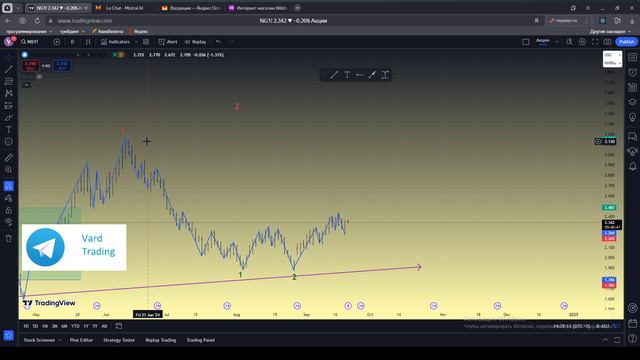This screenshot has width=640, height=360.
Task: Select the Text tool in left sidebar
Action: point(9,129)
